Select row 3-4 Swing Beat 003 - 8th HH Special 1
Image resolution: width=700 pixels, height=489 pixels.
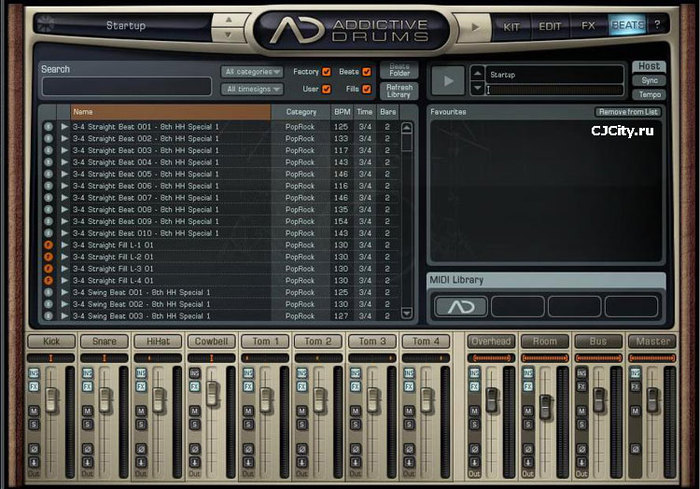[219, 316]
